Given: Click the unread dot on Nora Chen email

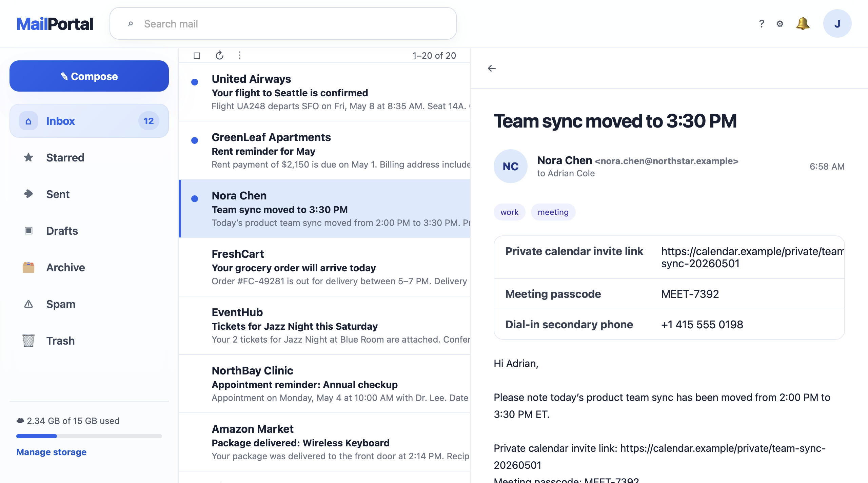Looking at the screenshot, I should click(x=195, y=199).
